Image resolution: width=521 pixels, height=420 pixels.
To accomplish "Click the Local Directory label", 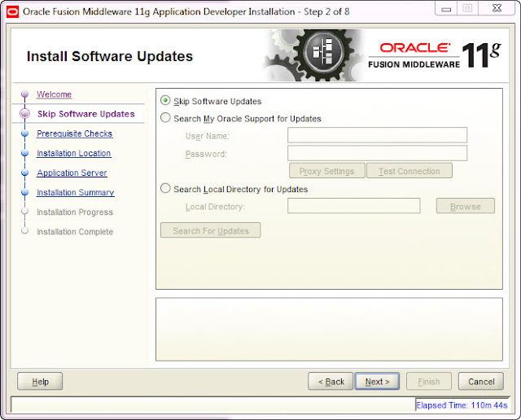I will [x=215, y=207].
